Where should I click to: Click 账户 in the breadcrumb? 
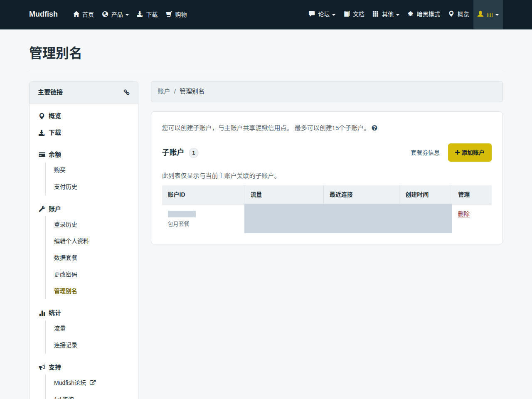click(164, 91)
